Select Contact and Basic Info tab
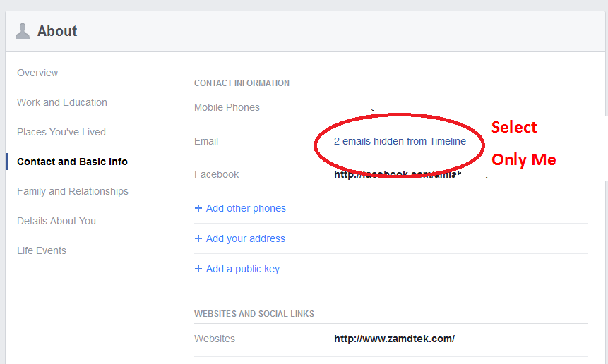This screenshot has width=608, height=364. 72,162
